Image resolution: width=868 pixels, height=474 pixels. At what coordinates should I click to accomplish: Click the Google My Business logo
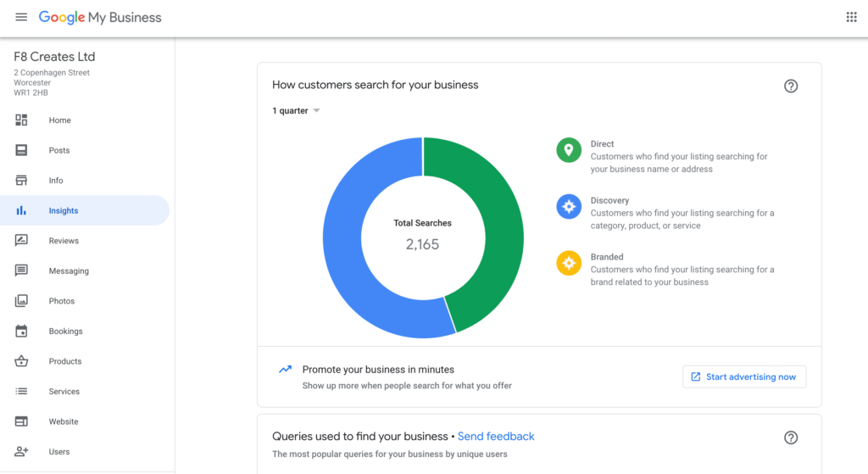point(100,17)
